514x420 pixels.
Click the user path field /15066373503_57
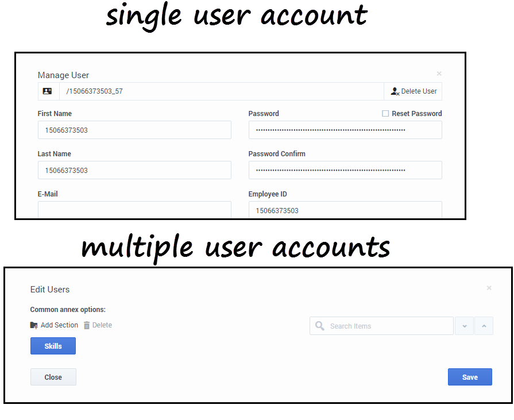point(221,91)
